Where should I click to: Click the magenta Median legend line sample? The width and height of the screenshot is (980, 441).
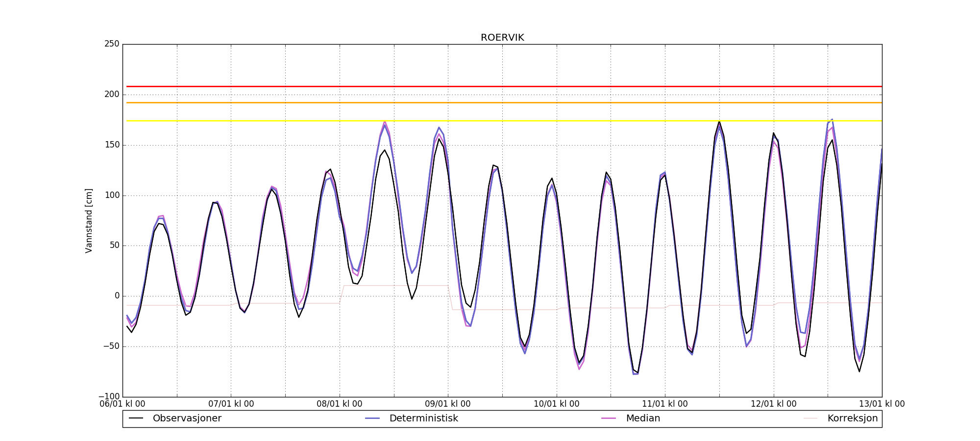[609, 418]
